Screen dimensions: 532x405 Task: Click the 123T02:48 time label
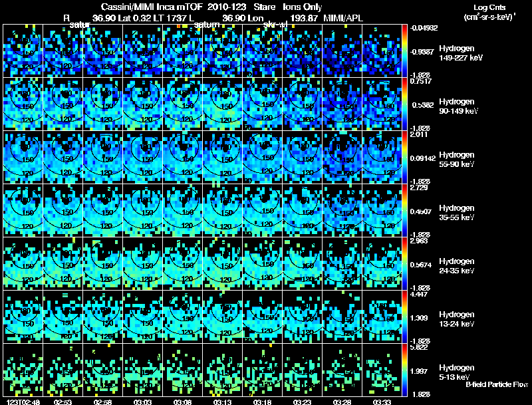coord(23,402)
